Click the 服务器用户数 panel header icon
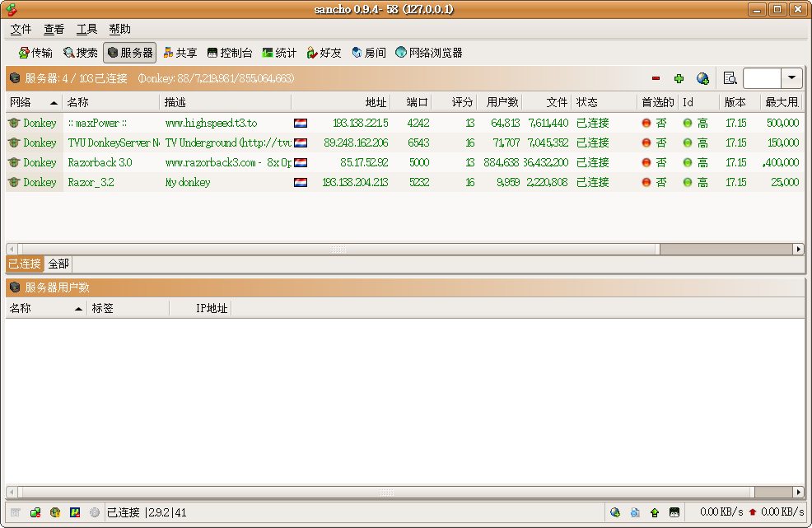 [15, 287]
